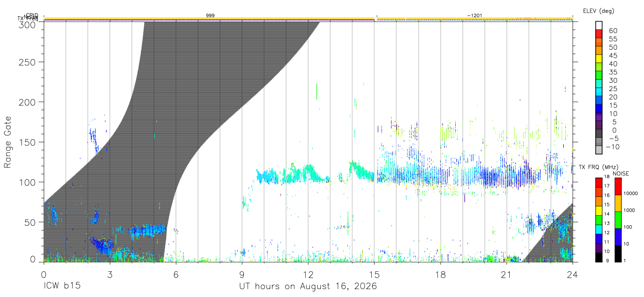Click the '150' tick label on Range Gate axis

(27, 142)
